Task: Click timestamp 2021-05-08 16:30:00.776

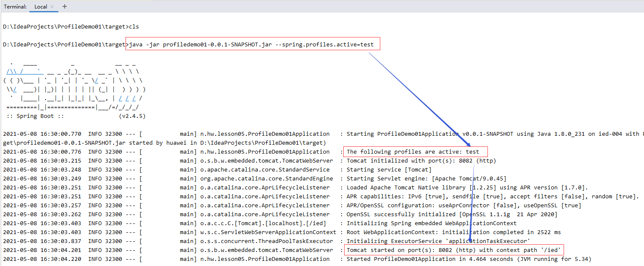Action: coord(42,152)
